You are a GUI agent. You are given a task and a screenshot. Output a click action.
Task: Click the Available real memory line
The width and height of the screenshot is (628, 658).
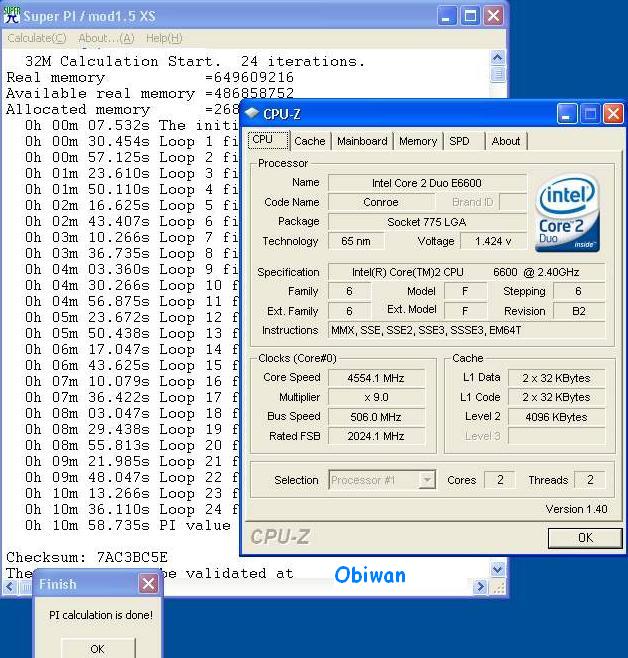point(150,93)
